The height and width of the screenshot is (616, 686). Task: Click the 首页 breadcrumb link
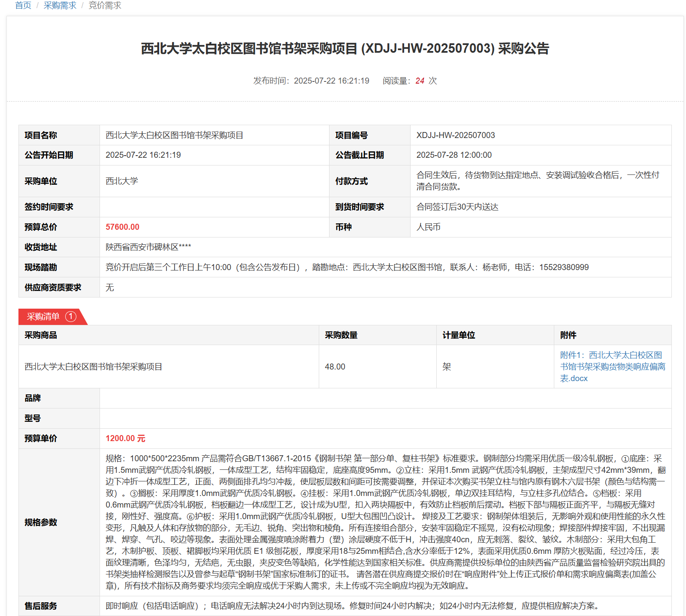point(23,6)
